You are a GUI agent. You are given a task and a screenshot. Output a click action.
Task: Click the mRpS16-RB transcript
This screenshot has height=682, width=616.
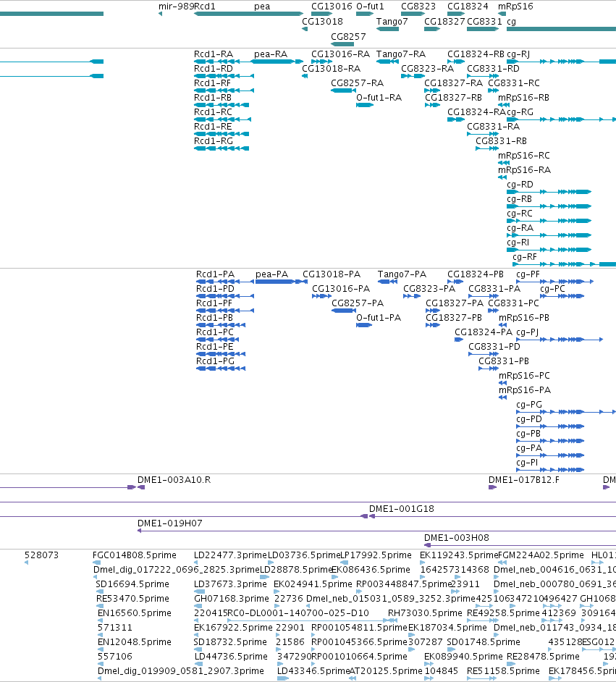pyautogui.click(x=523, y=98)
